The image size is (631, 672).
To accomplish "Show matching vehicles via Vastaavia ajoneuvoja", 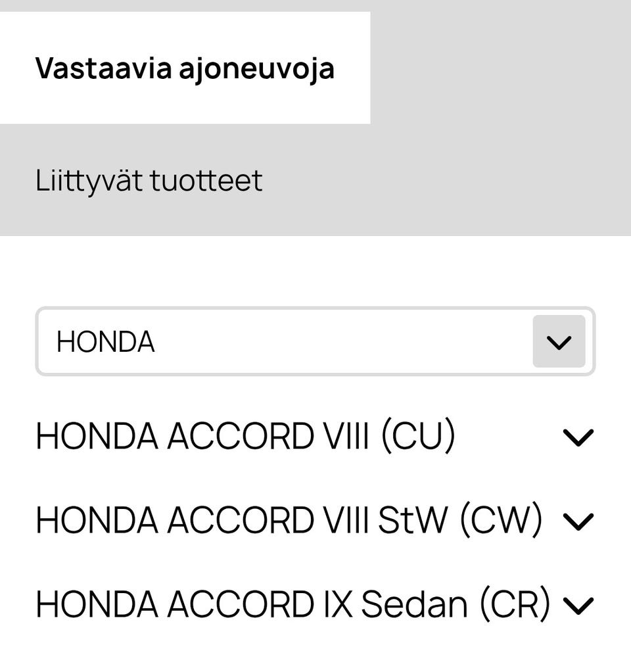I will click(185, 68).
